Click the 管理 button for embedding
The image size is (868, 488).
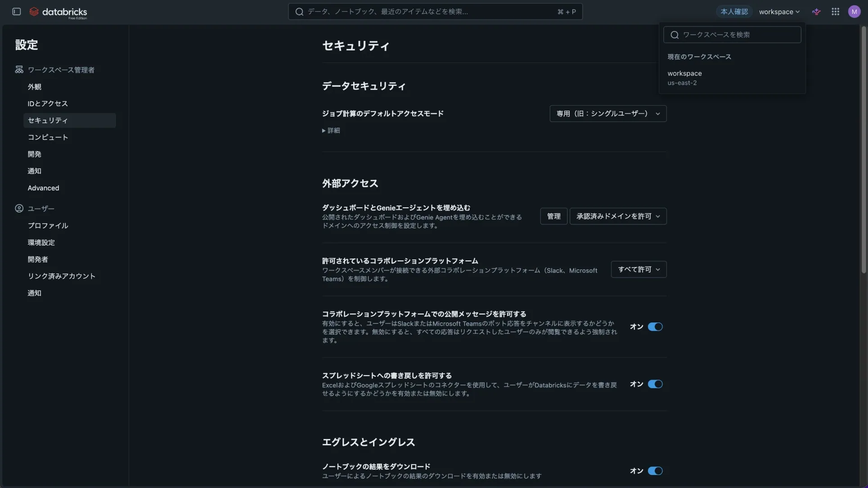point(553,216)
